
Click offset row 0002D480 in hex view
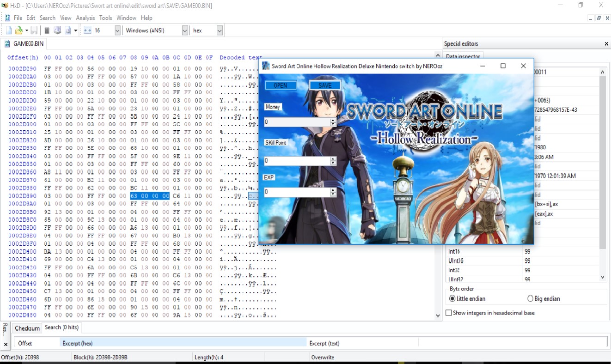tap(22, 315)
